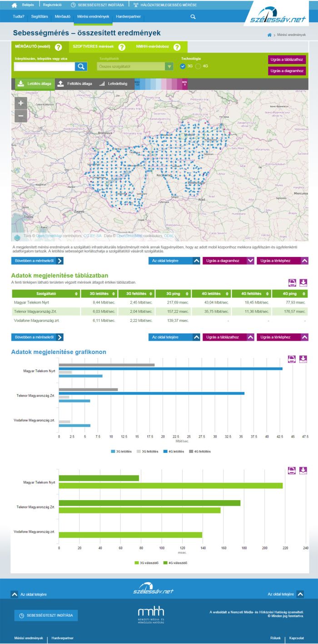Click the help icon next to MÉRŐAUTÓ (mobil)
Screen dimensions: 318x644
(x=58, y=47)
